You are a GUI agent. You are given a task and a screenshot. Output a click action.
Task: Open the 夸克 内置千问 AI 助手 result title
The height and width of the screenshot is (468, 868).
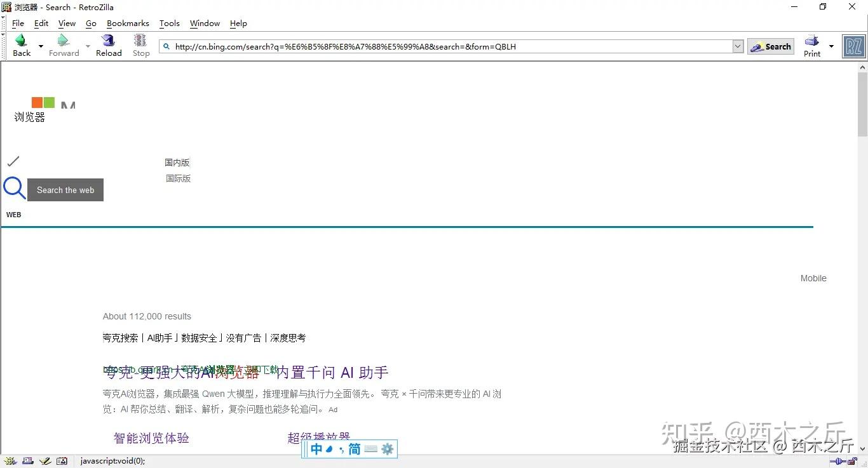(246, 372)
